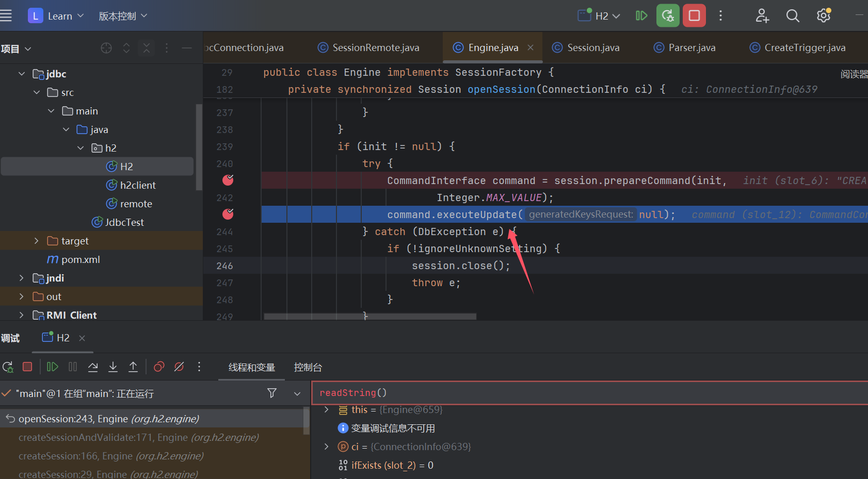Click expand all icon in project panel
Screen dimensions: 868x479
pos(126,48)
